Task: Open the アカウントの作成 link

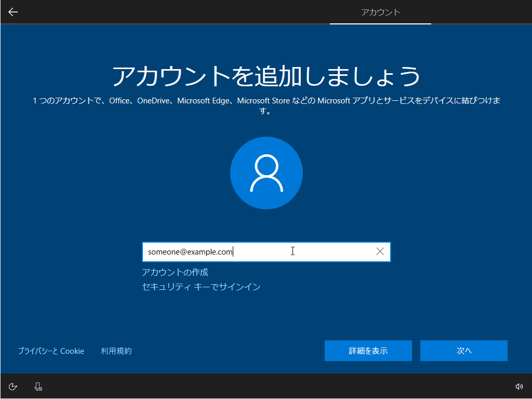Action: 175,272
